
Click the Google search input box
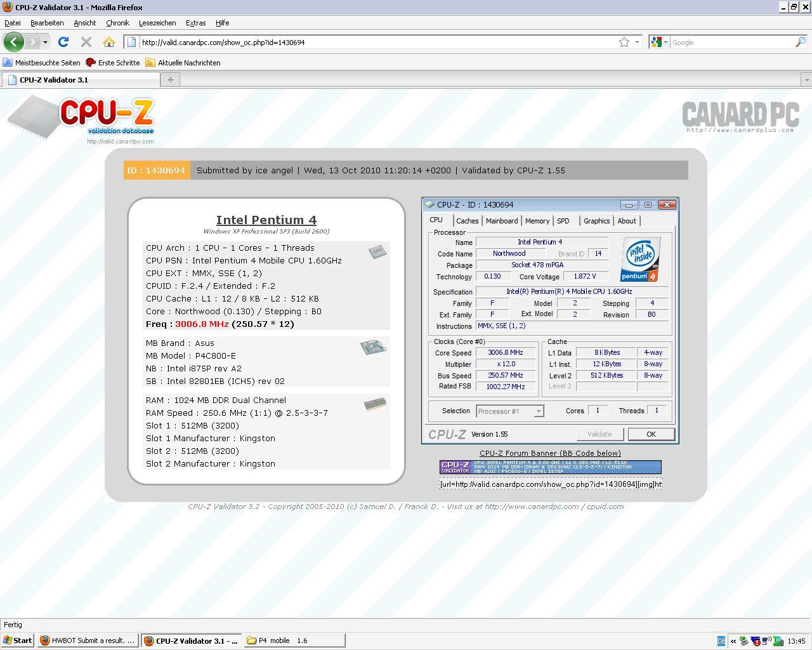pyautogui.click(x=732, y=42)
